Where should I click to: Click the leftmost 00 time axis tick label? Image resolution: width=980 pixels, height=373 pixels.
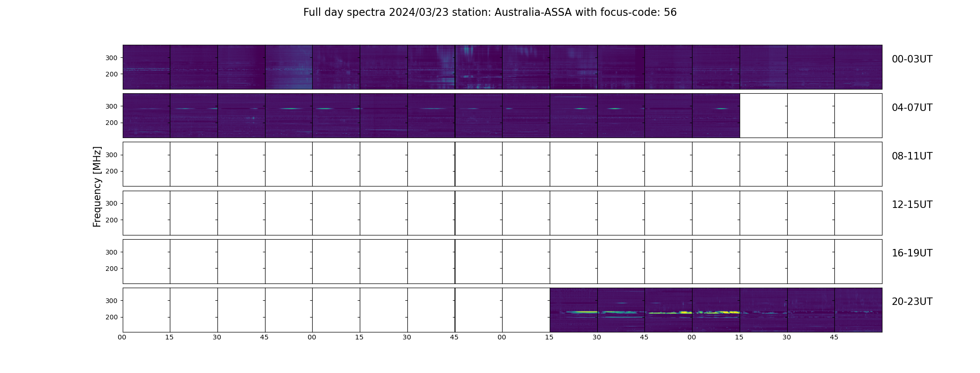(122, 337)
